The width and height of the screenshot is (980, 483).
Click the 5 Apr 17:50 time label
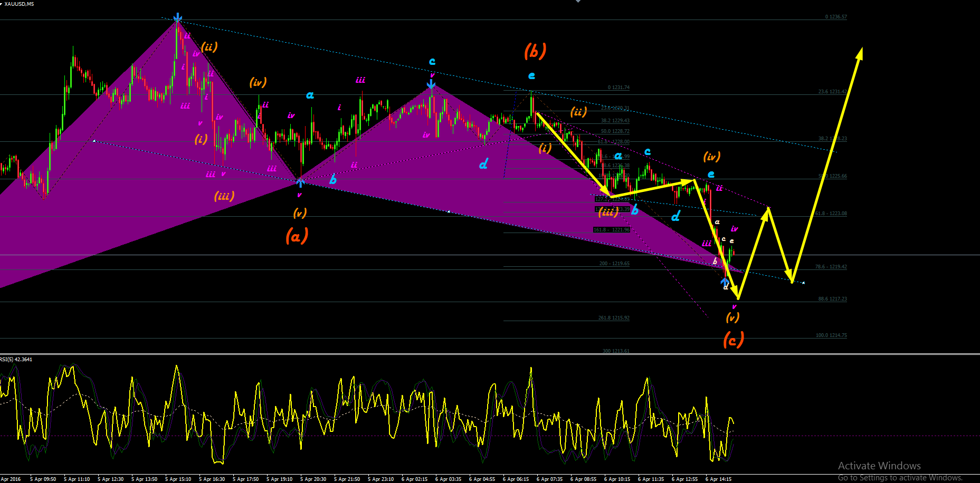[246, 479]
